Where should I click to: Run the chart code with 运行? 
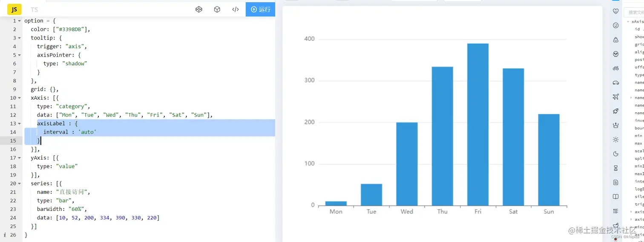point(260,9)
